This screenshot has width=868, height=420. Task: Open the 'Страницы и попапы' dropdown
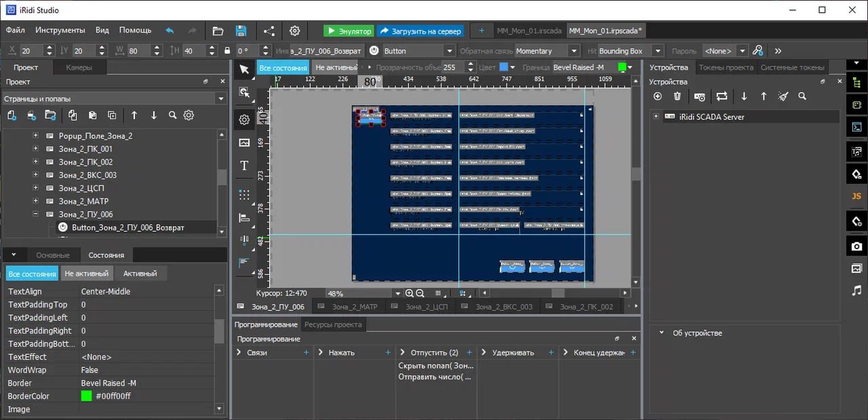pos(220,99)
